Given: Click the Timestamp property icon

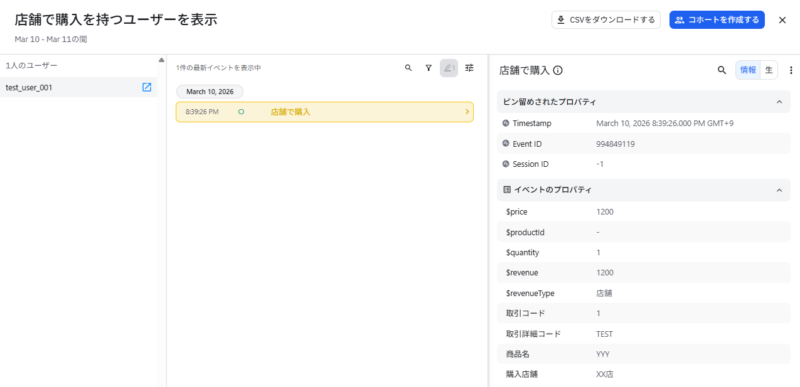Looking at the screenshot, I should (506, 123).
